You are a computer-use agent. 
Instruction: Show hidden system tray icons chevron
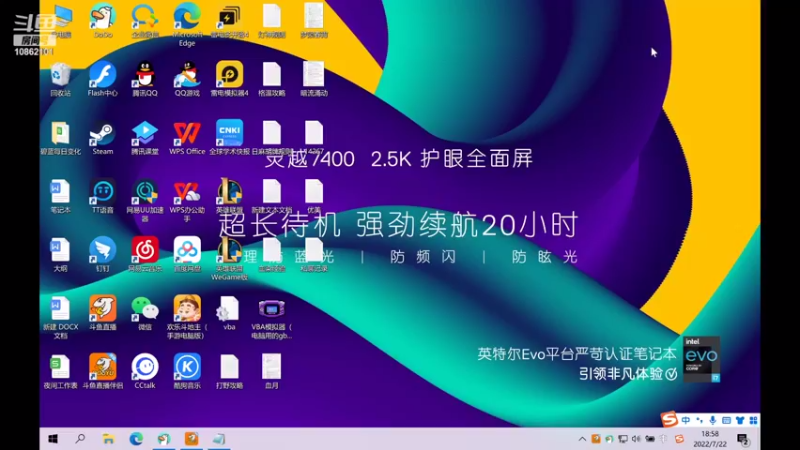click(582, 439)
